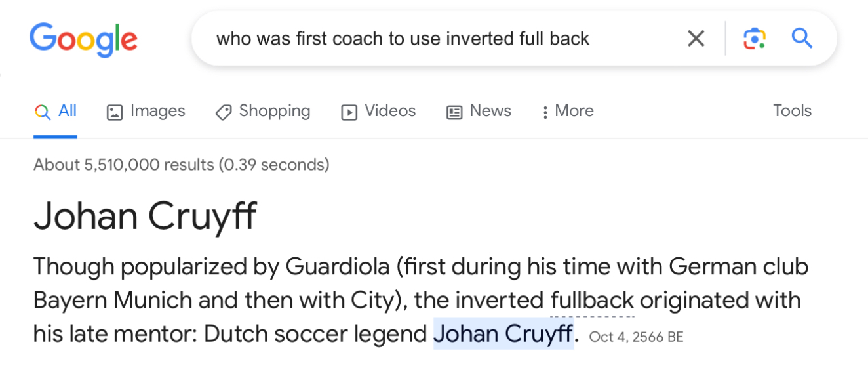Click the blue magnifier search icon
The image size is (868, 374).
(x=802, y=39)
